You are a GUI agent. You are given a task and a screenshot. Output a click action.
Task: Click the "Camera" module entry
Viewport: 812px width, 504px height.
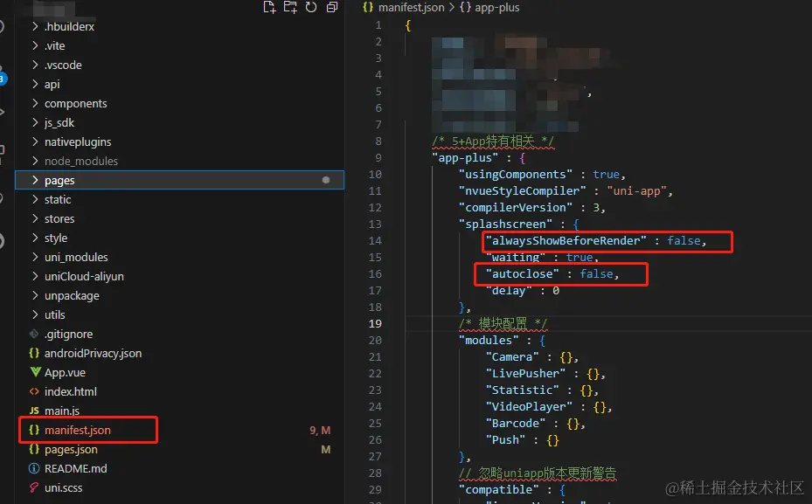coord(512,356)
